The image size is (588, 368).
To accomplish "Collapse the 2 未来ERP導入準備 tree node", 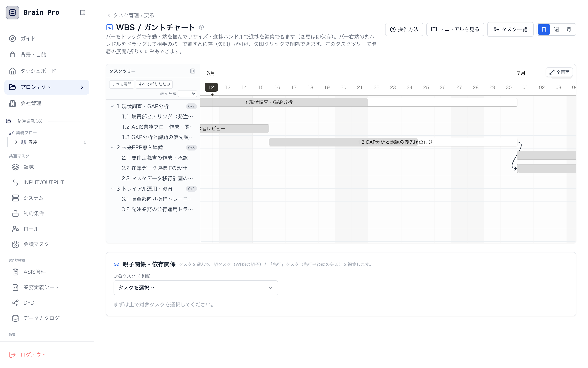I will [112, 148].
